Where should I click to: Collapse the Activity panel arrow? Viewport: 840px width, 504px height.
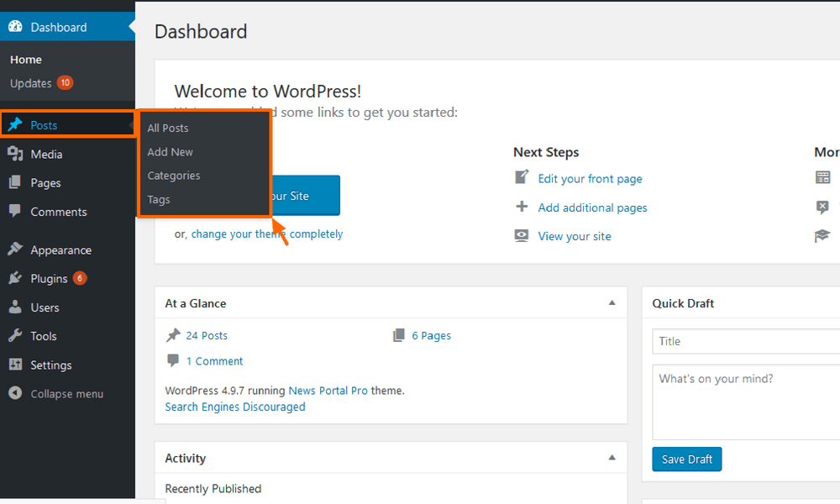pos(612,458)
